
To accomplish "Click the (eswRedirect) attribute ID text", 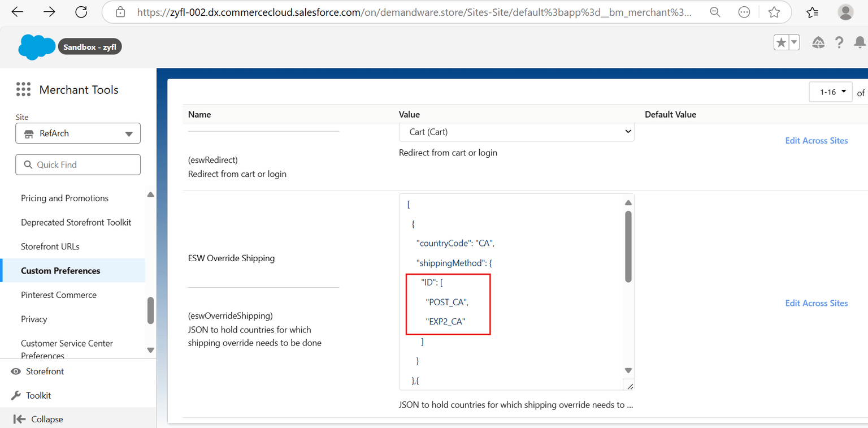I will (x=212, y=160).
